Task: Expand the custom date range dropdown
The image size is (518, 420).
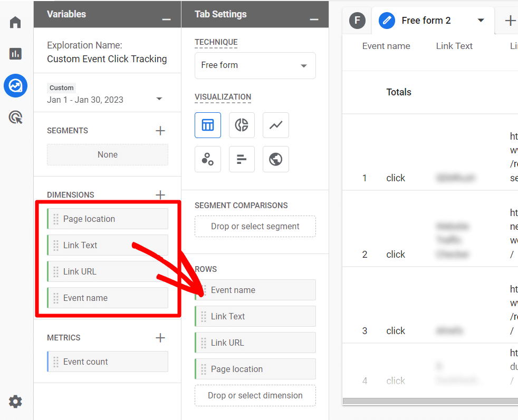Action: (x=159, y=100)
